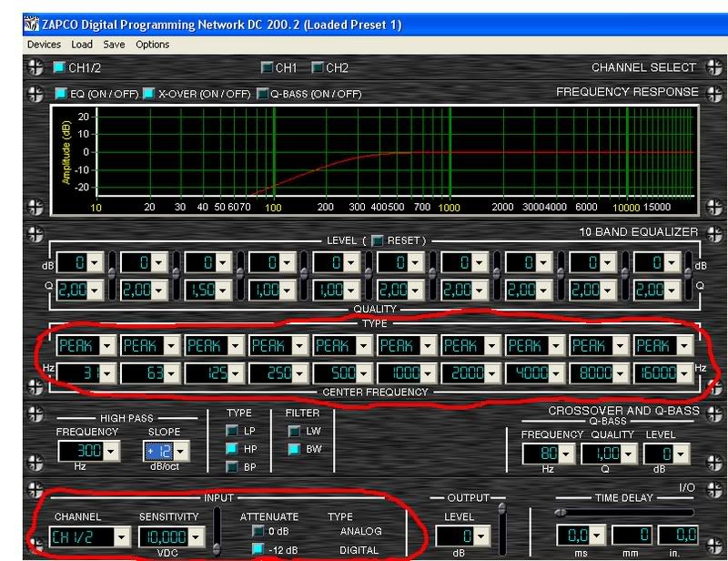The image size is (728, 561).
Task: Open high pass frequency dropdown showing 300
Action: coord(110,451)
